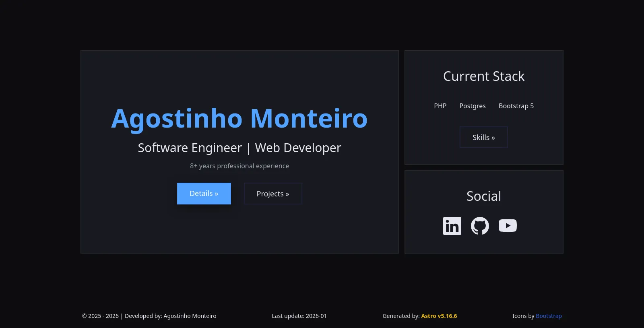Click the Current Stack heading

point(484,76)
